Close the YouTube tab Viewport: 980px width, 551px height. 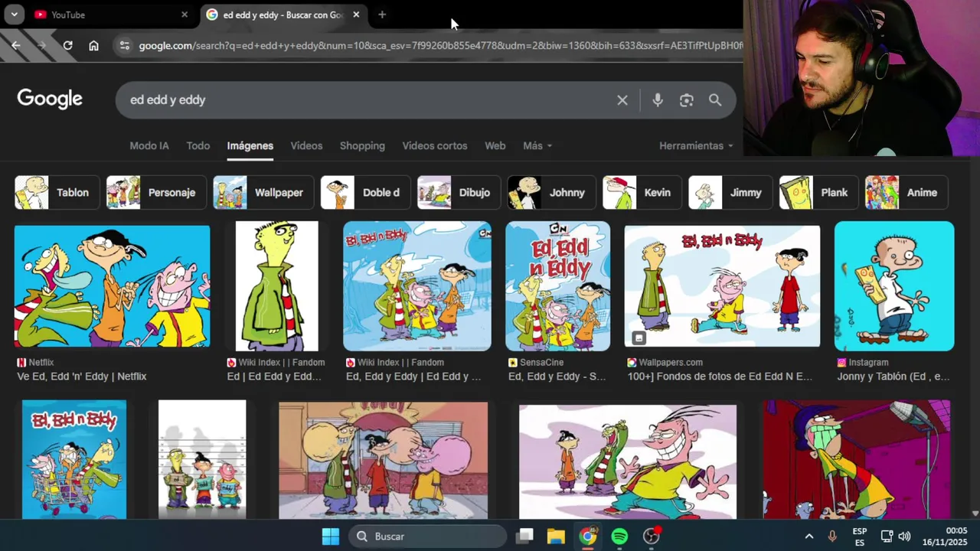tap(185, 15)
